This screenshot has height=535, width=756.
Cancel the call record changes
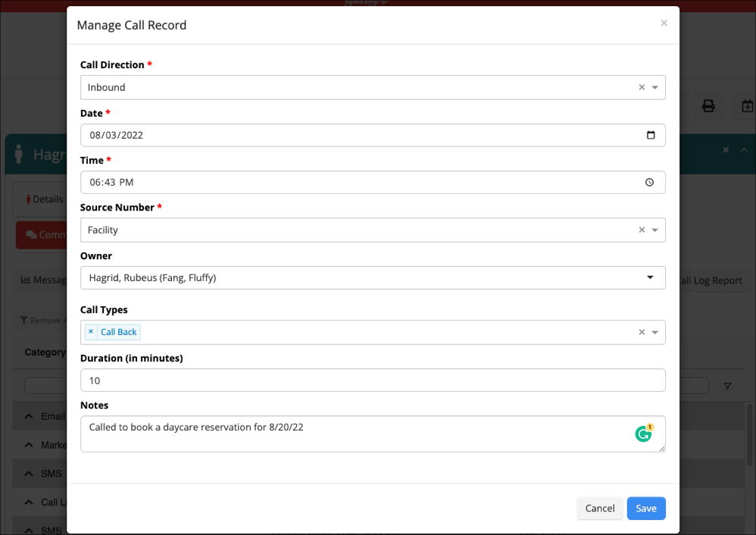point(600,508)
